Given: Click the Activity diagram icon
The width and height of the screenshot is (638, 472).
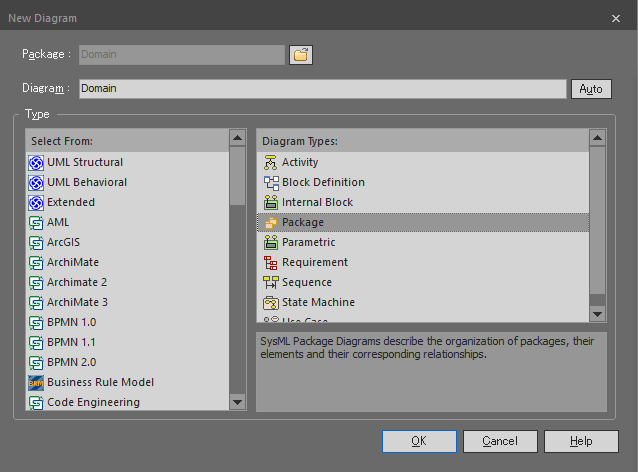Looking at the screenshot, I should tap(271, 162).
